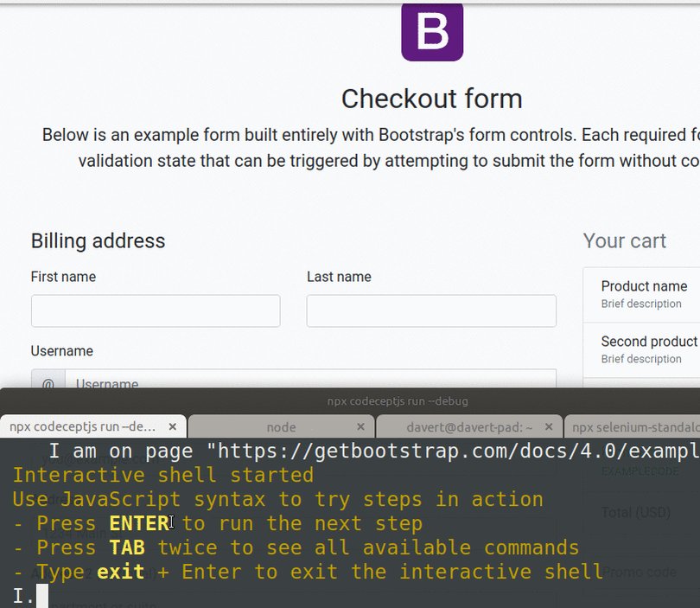Click the terminal prompt line starting with I.

click(x=30, y=596)
